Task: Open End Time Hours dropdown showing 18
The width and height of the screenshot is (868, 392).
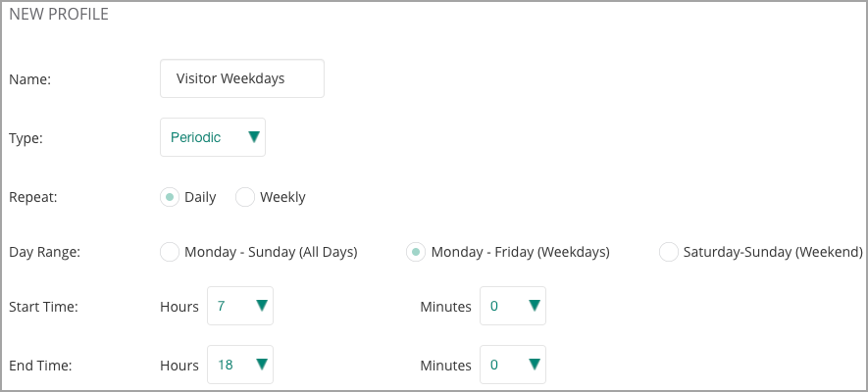Action: point(240,365)
